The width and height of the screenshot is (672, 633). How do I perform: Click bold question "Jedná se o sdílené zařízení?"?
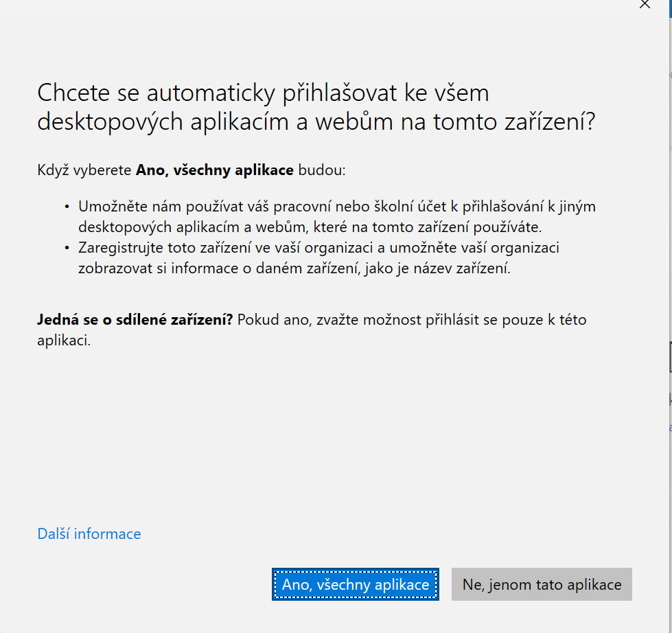coord(135,320)
